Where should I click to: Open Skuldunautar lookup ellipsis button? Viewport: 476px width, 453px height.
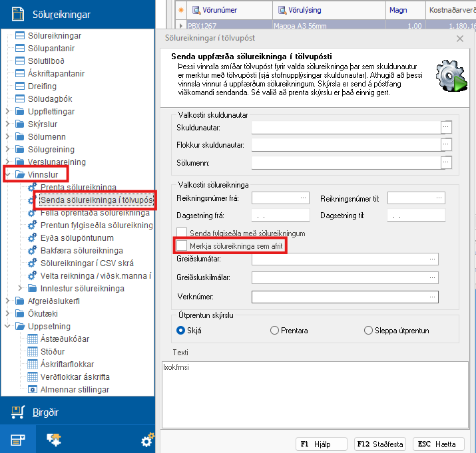point(446,126)
